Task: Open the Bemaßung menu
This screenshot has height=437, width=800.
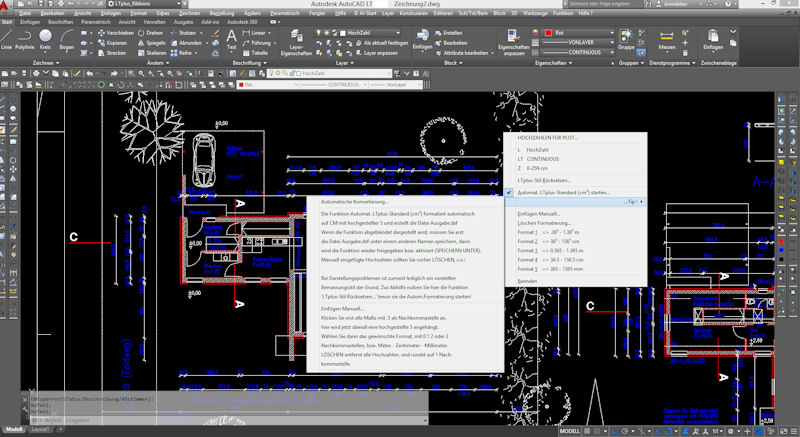Action: 222,13
